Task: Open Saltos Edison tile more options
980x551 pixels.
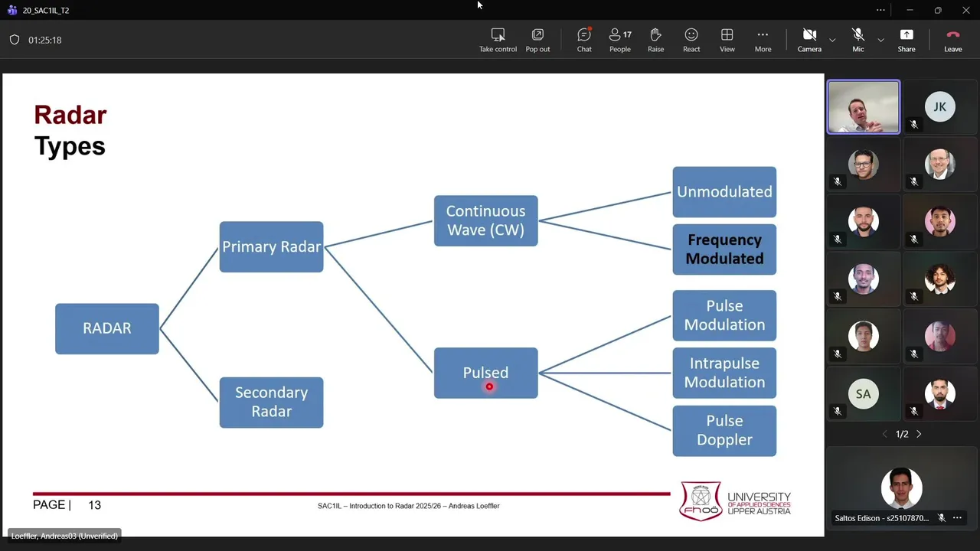Action: pyautogui.click(x=957, y=518)
